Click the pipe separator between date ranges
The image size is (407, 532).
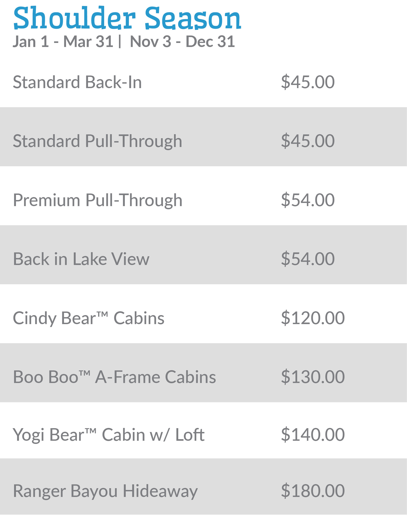coord(120,42)
